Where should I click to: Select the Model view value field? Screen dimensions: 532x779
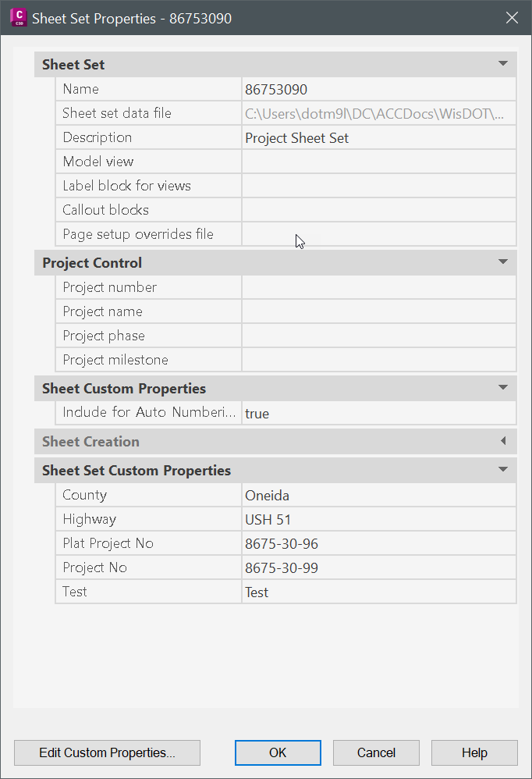coord(378,162)
